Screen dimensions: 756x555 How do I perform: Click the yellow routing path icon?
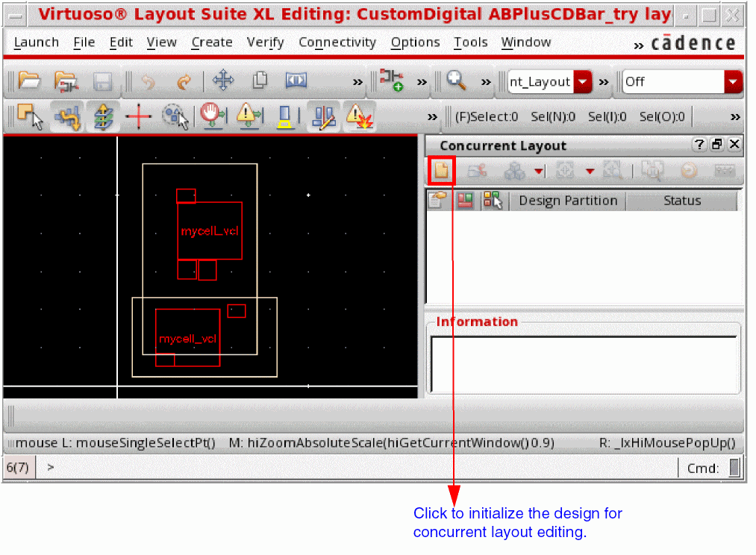[x=67, y=117]
